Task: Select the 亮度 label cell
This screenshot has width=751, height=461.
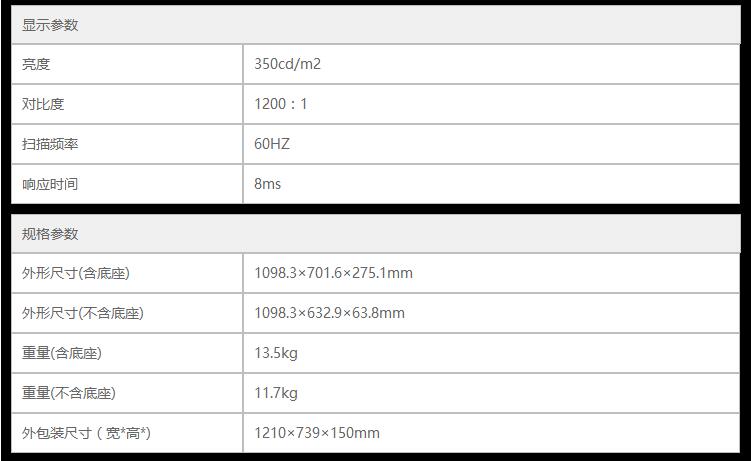Action: tap(36, 64)
